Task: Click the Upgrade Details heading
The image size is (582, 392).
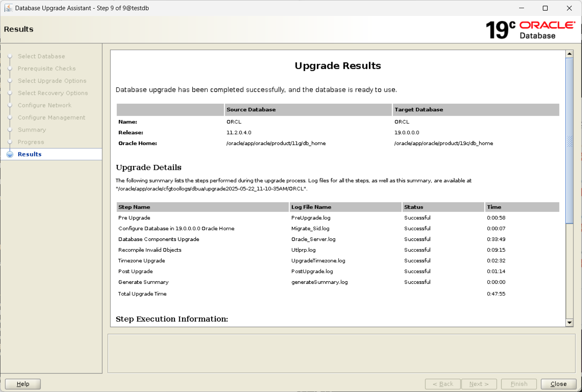Action: [x=149, y=167]
